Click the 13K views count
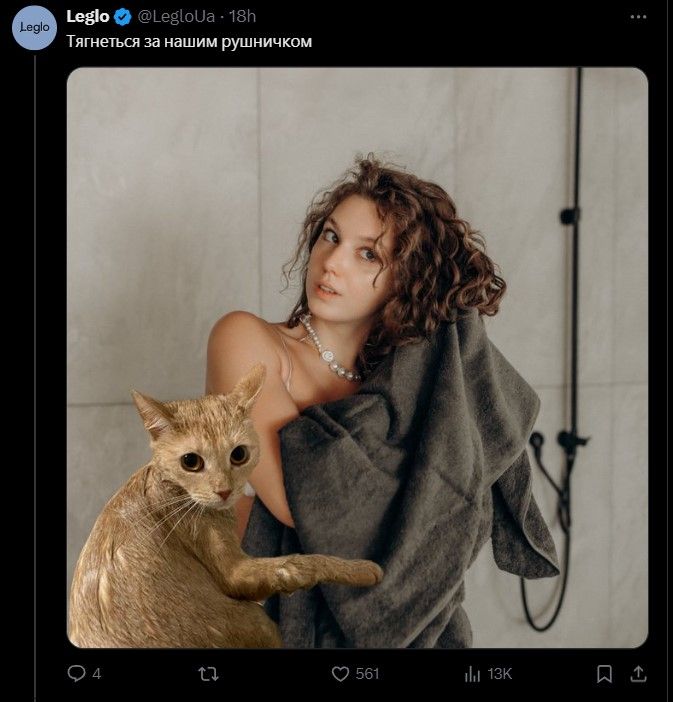Image resolution: width=673 pixels, height=702 pixels. (x=500, y=674)
